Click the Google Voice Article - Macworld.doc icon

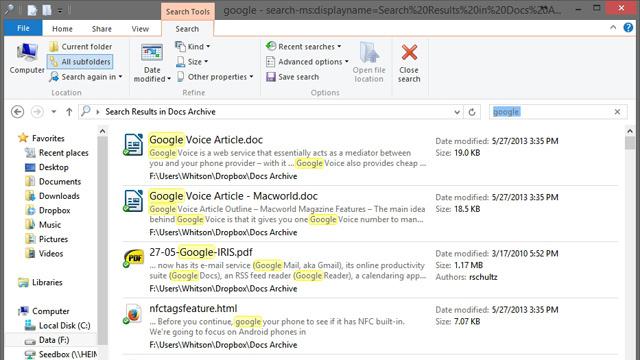click(x=133, y=201)
